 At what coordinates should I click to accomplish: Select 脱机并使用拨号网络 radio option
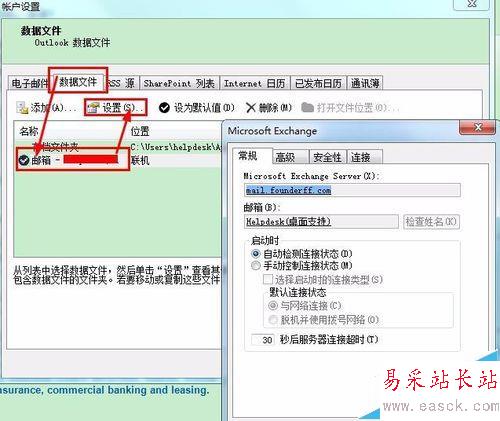pyautogui.click(x=273, y=320)
